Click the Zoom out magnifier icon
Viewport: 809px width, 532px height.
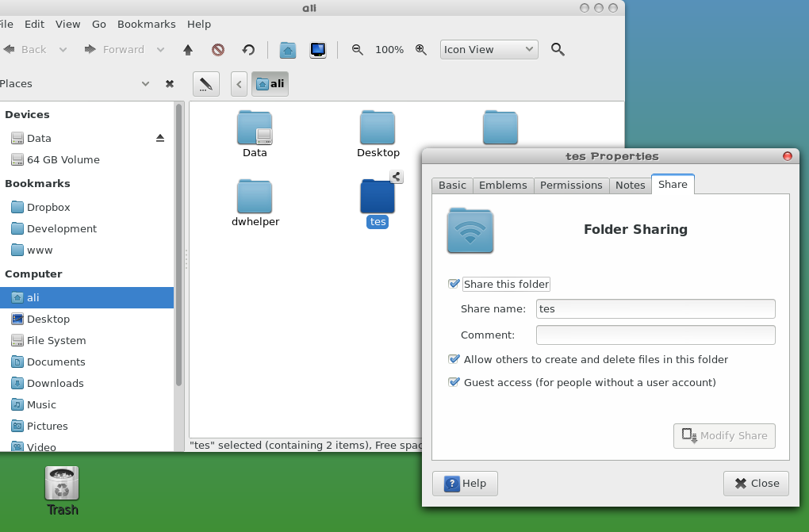(358, 50)
